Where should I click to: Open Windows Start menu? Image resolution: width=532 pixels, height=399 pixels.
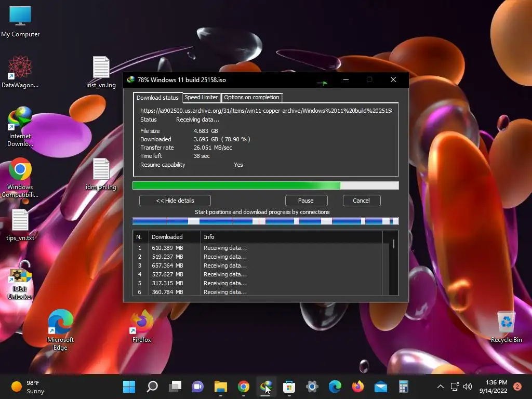(x=129, y=387)
